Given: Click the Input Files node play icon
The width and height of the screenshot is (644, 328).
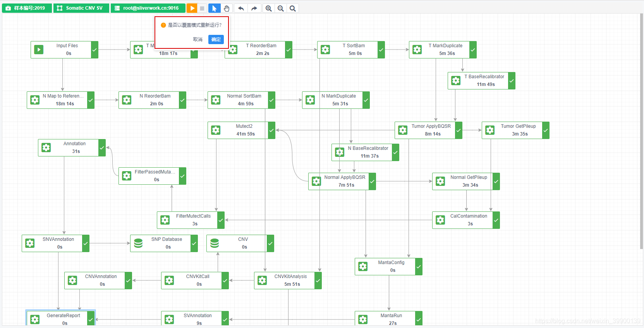Looking at the screenshot, I should click(x=39, y=50).
